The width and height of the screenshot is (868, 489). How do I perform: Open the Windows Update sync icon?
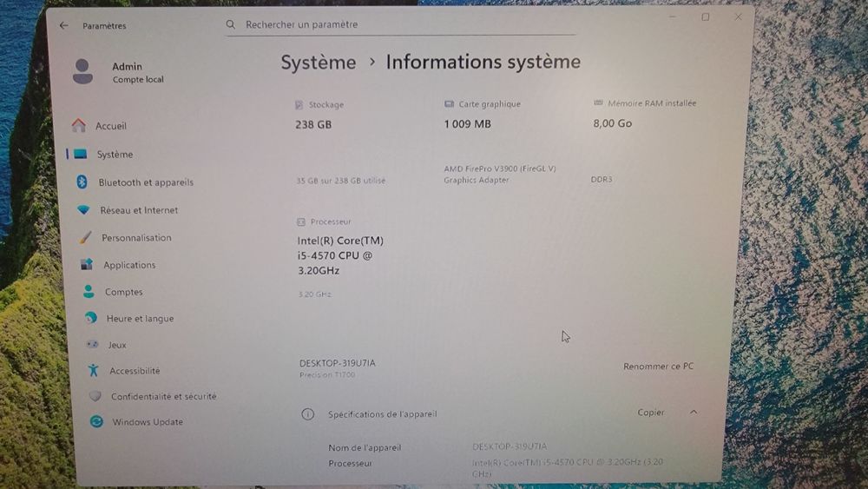coord(96,421)
